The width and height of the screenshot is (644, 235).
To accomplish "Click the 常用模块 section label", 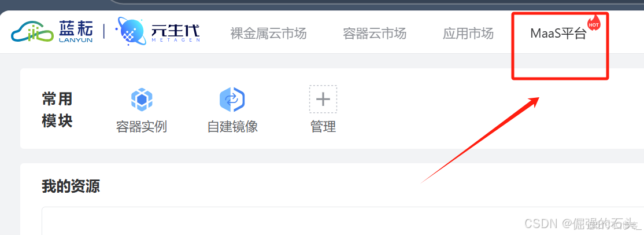I will click(x=57, y=110).
